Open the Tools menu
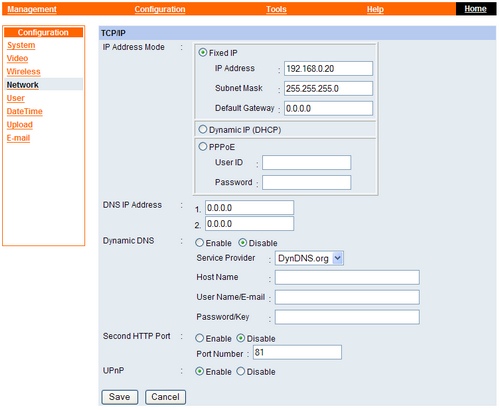 (x=276, y=9)
